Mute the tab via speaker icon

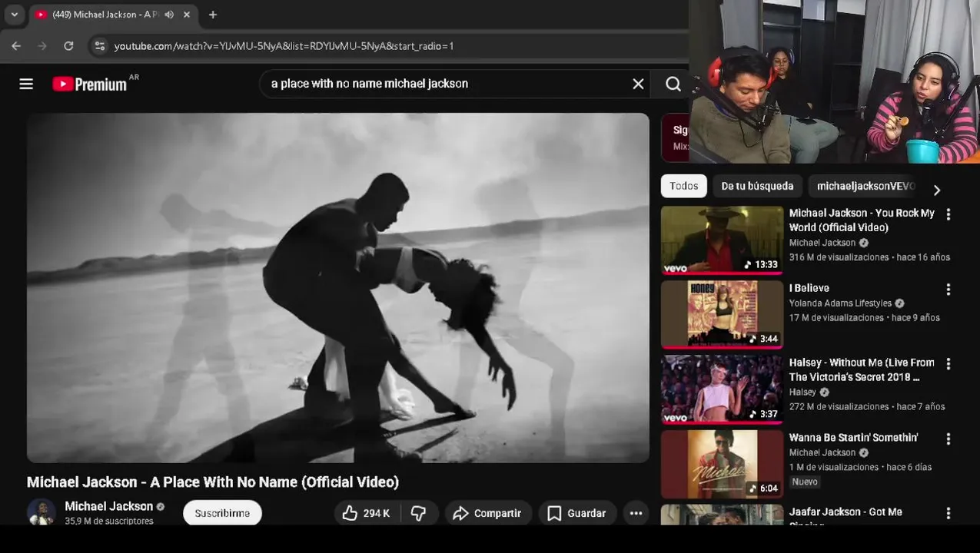169,15
